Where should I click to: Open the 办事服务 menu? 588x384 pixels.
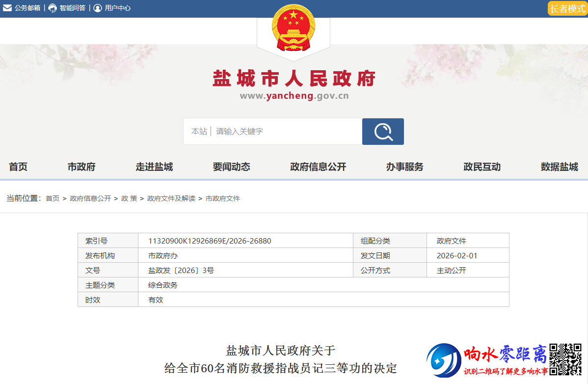(x=404, y=167)
